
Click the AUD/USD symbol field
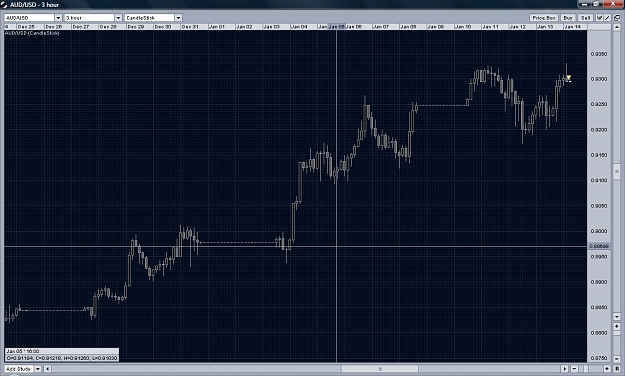(x=29, y=18)
